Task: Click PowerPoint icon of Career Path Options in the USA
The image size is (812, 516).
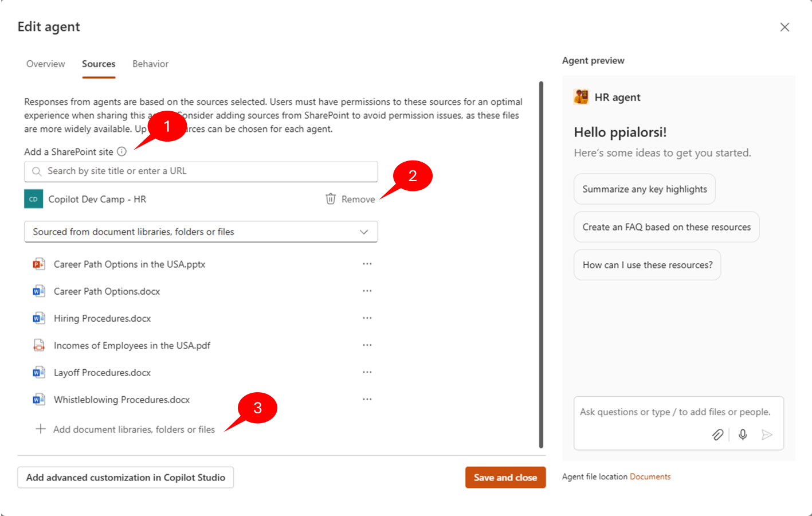Action: [38, 264]
